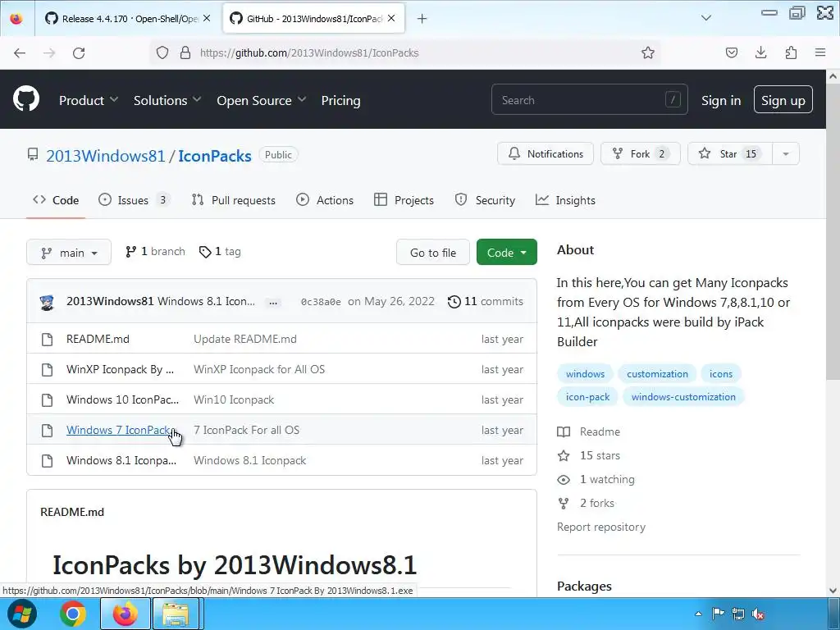Open Firefox hamburger application menu
Viewport: 840px width, 630px height.
coord(820,52)
